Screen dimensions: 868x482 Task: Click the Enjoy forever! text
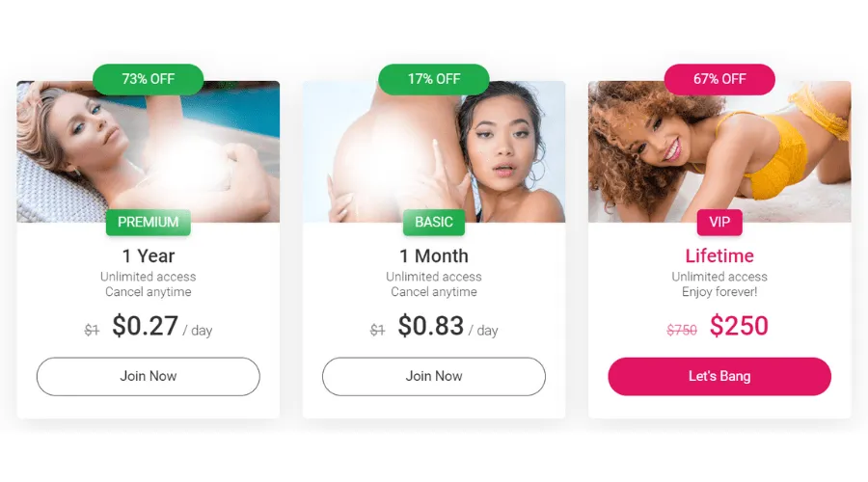(719, 292)
